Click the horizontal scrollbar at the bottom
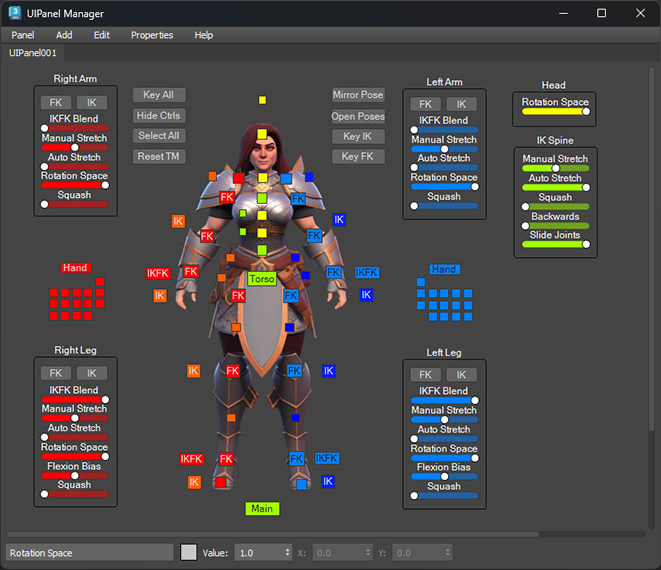The image size is (661, 570). (x=273, y=534)
